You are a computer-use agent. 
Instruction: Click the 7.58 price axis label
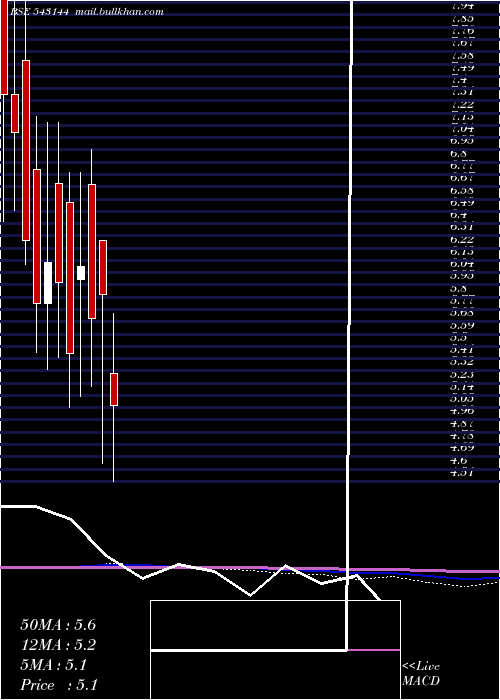tap(462, 56)
